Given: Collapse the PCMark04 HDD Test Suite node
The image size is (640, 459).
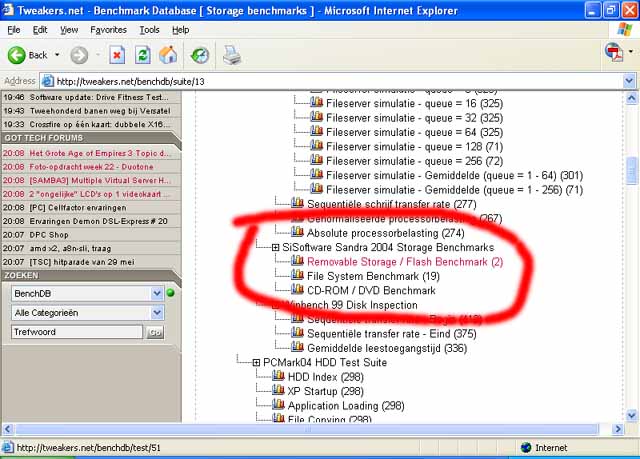Looking at the screenshot, I should (x=256, y=362).
